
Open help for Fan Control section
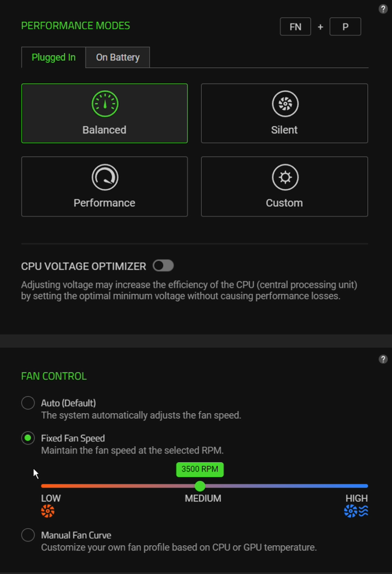click(383, 359)
